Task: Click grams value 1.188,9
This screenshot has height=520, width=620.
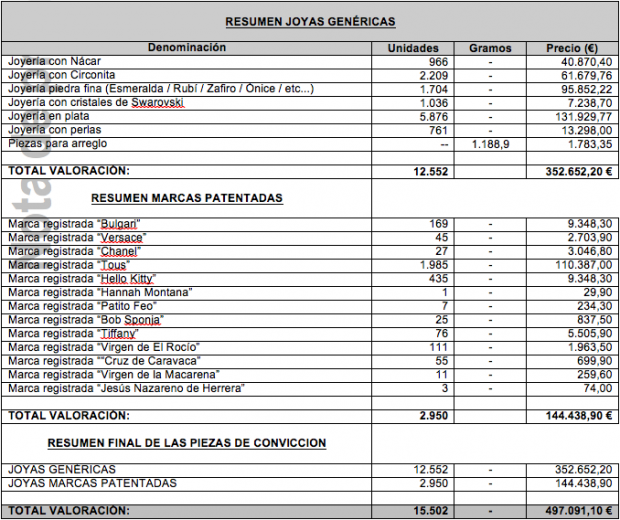Action: click(490, 144)
